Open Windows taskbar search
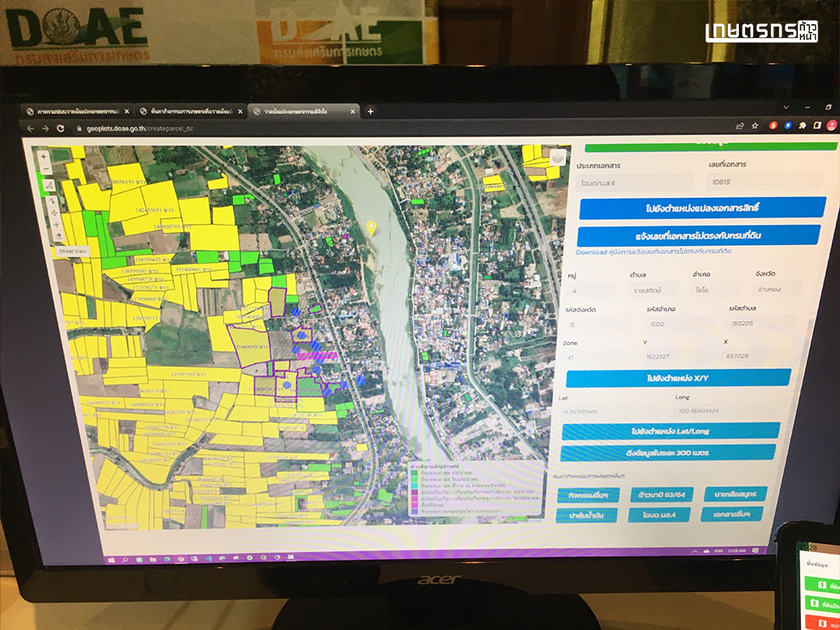This screenshot has width=840, height=630. pyautogui.click(x=124, y=559)
